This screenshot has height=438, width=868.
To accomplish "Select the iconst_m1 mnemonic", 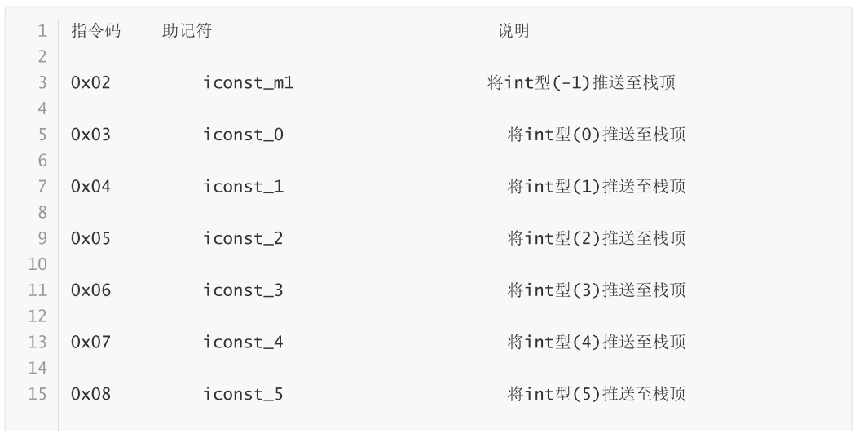I will point(248,83).
